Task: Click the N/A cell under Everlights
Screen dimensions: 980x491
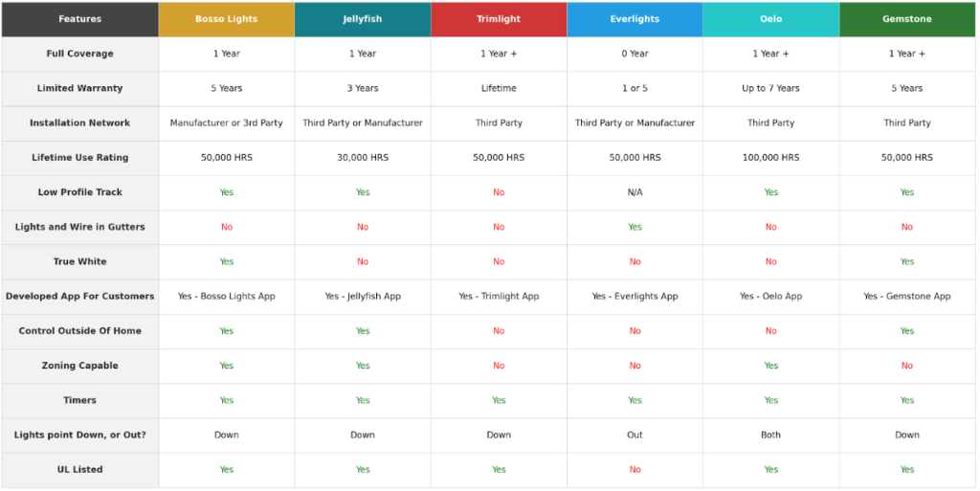Action: click(635, 192)
